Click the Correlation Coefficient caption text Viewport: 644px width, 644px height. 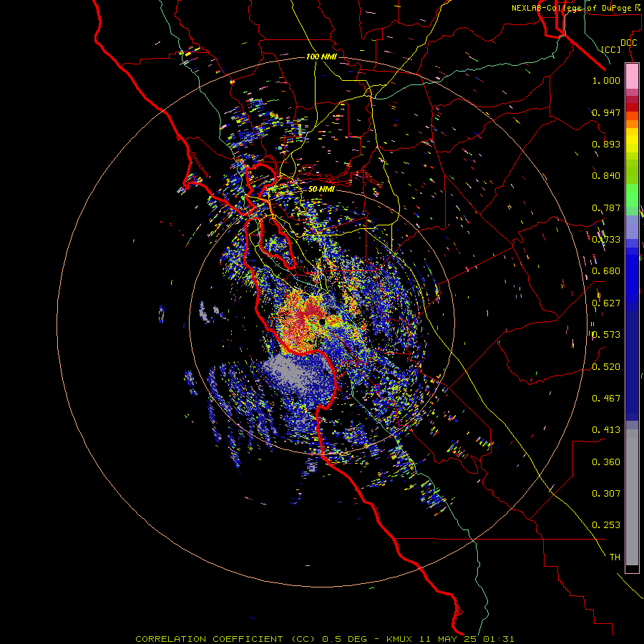pyautogui.click(x=324, y=639)
